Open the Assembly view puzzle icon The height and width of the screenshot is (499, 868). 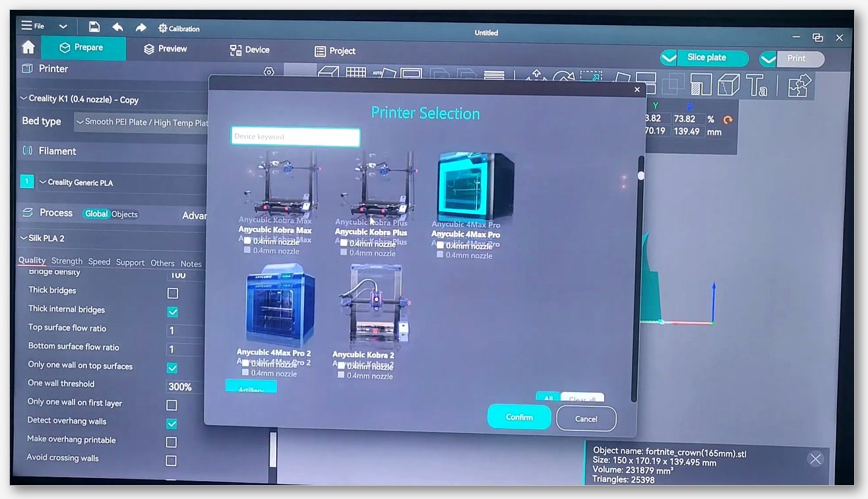pyautogui.click(x=799, y=86)
